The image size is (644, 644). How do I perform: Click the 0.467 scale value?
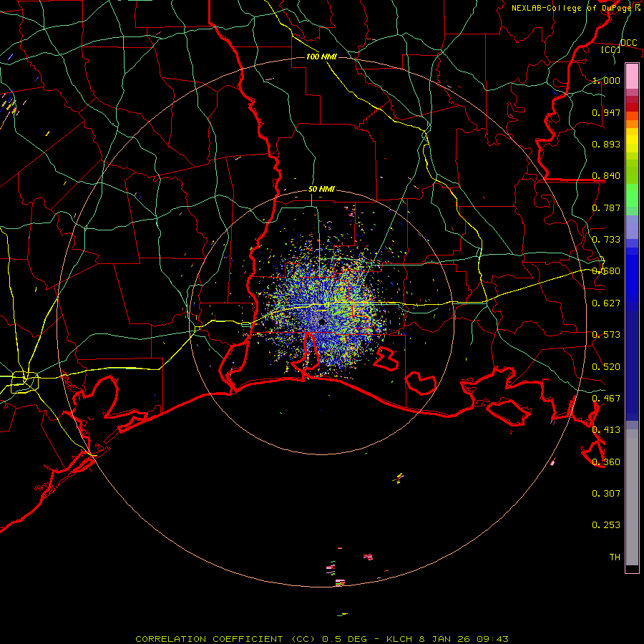(606, 399)
